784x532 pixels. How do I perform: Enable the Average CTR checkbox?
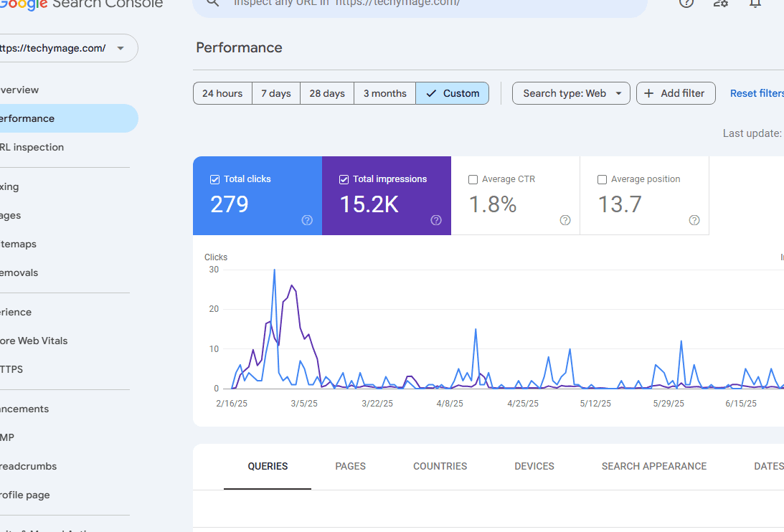[473, 179]
